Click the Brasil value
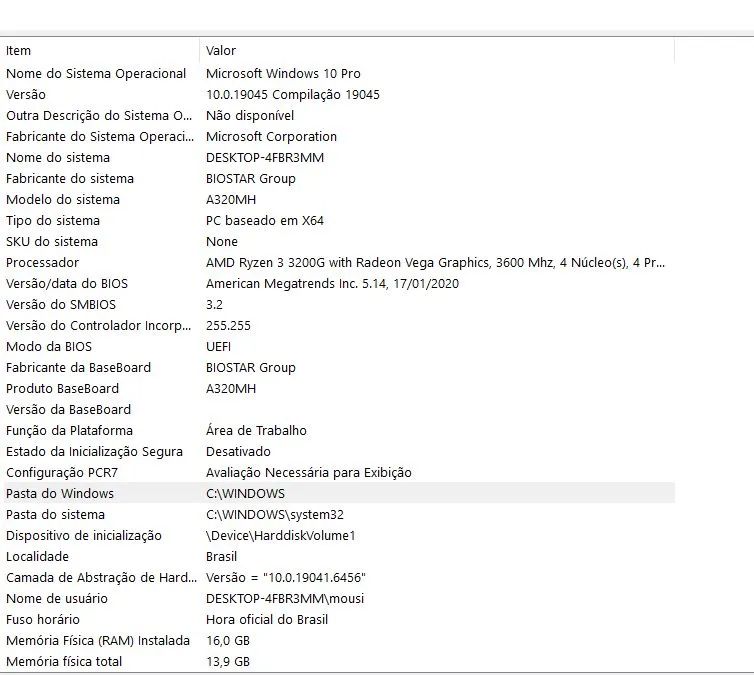Screen dimensions: 754x675 [221, 557]
